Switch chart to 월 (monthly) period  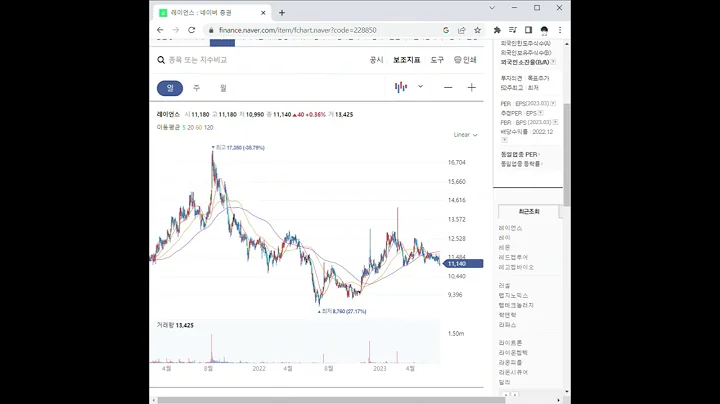pyautogui.click(x=223, y=88)
